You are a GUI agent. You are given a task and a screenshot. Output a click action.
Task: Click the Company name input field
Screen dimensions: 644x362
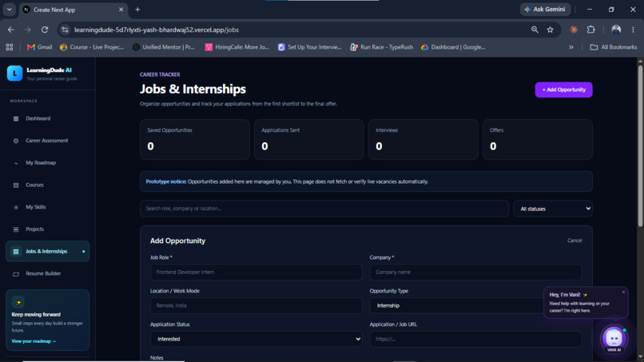(475, 272)
